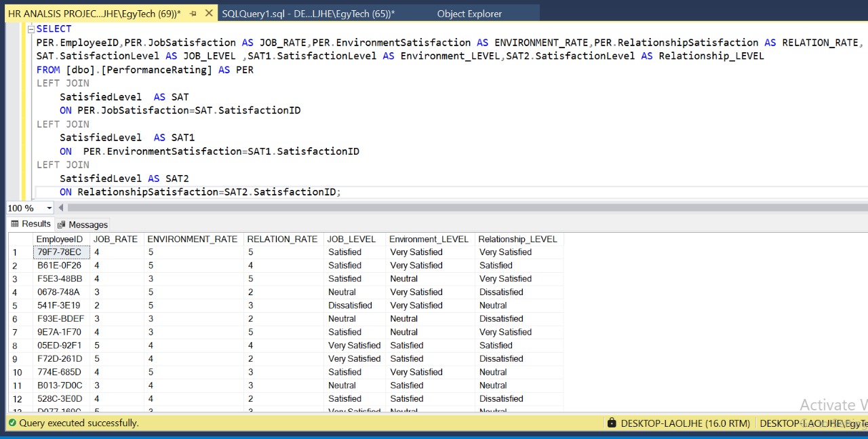Select the cell 0678-748A

click(61, 292)
